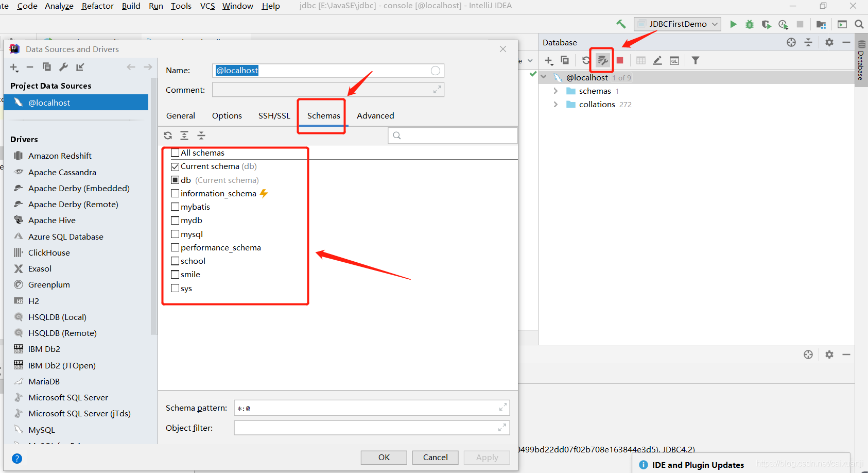Run with coverage icon in main toolbar
Screen dimensions: 868x473
766,24
